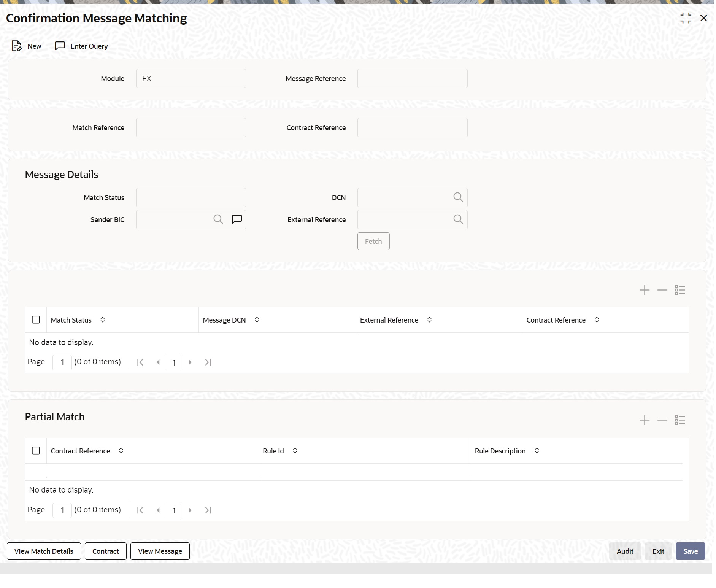716x588 pixels.
Task: Open DCN lookup search icon
Action: pos(458,197)
